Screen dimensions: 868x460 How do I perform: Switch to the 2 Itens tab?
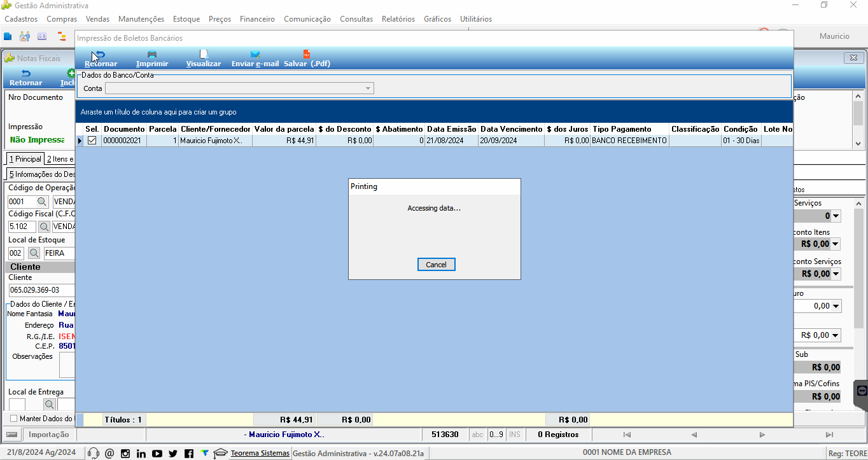(60, 159)
